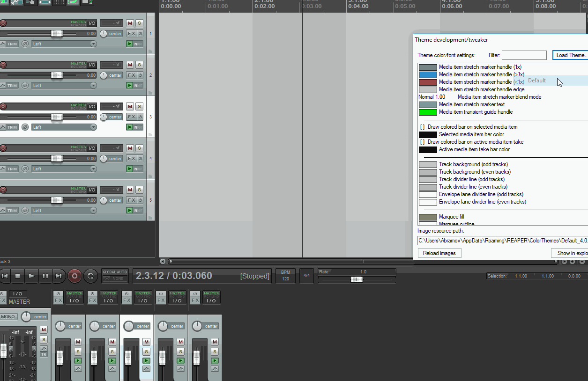Click the TR button on Master mixer strip
The width and height of the screenshot is (588, 381).
pos(44,354)
